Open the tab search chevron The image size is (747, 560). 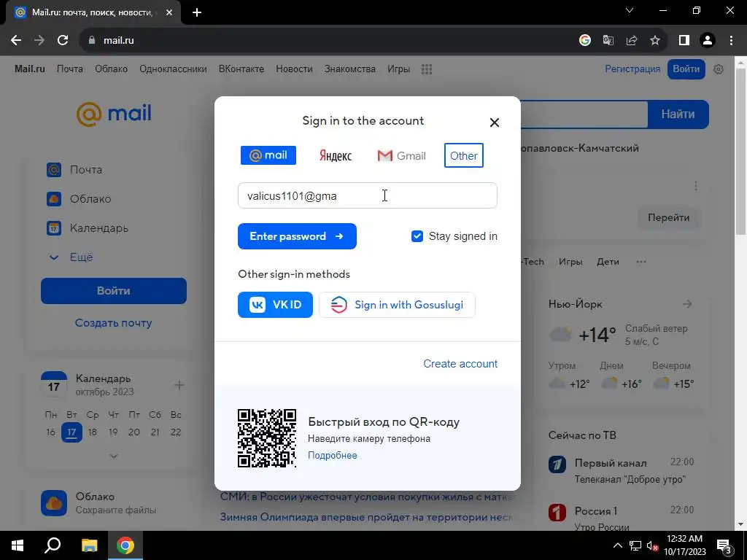point(630,10)
